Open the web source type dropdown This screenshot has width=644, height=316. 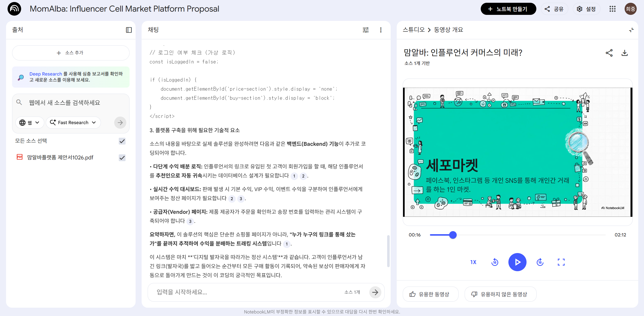pos(30,123)
